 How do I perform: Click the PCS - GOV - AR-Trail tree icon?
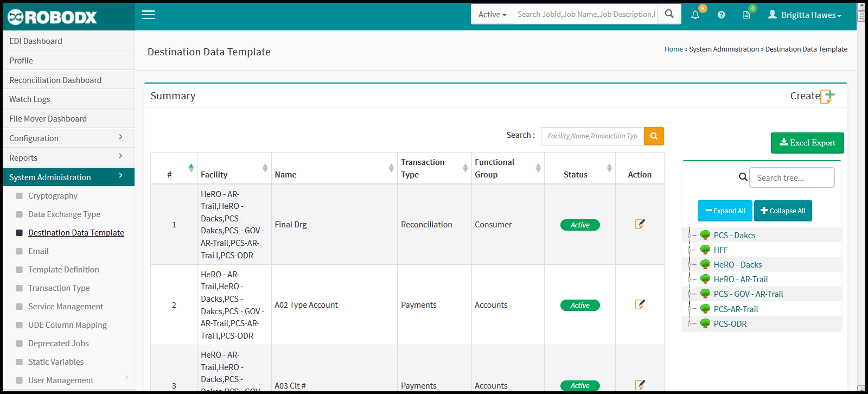[x=705, y=294]
